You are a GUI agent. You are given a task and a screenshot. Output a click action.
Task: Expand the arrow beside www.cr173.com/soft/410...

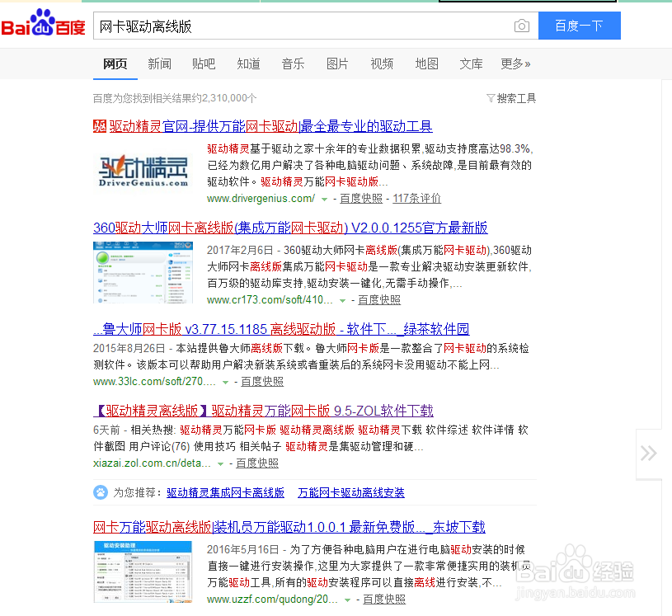(342, 300)
